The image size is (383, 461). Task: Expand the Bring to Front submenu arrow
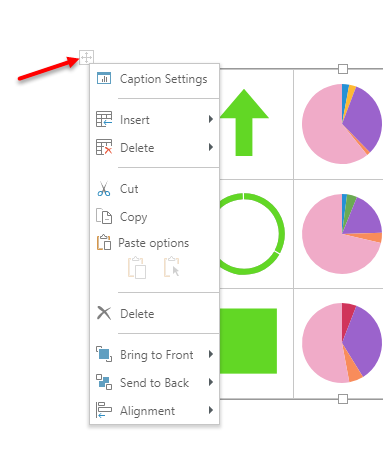point(210,354)
